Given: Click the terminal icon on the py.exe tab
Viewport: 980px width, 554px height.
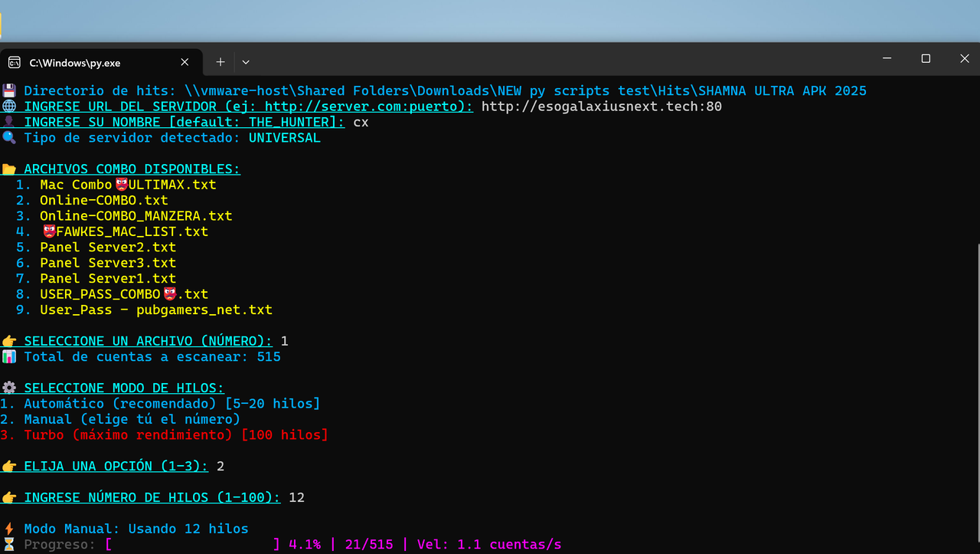Looking at the screenshot, I should pos(14,62).
